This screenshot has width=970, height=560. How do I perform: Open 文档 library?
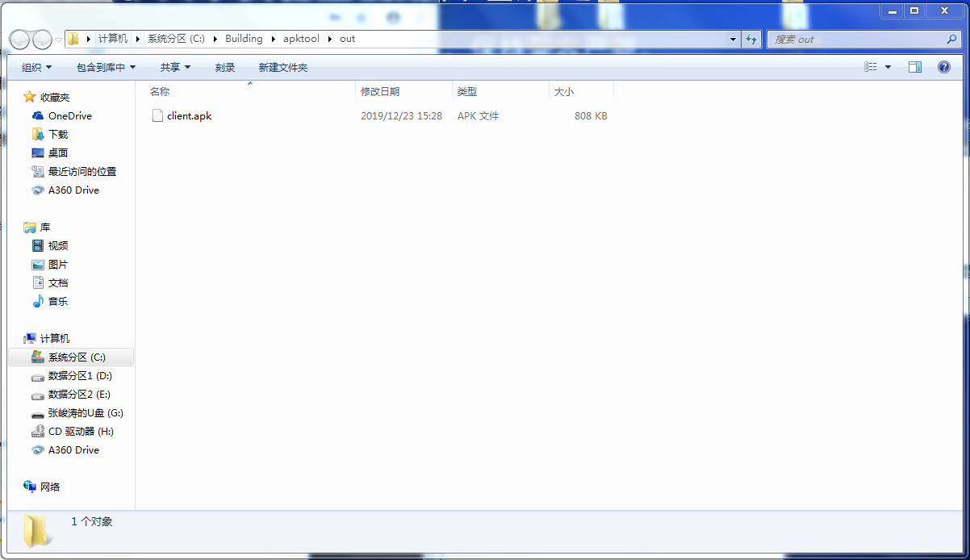point(58,283)
